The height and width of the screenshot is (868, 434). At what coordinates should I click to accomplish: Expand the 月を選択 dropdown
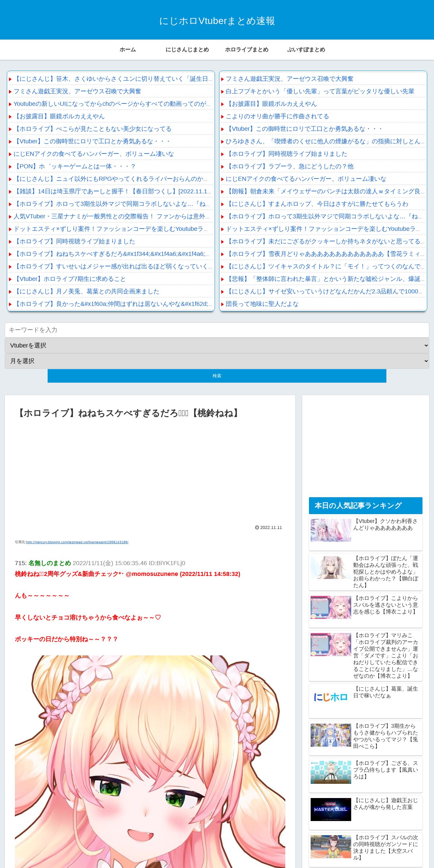point(217,361)
